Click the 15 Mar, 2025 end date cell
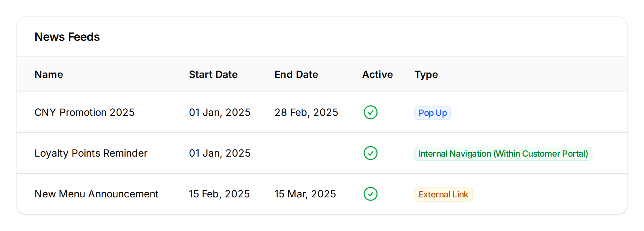 [305, 194]
